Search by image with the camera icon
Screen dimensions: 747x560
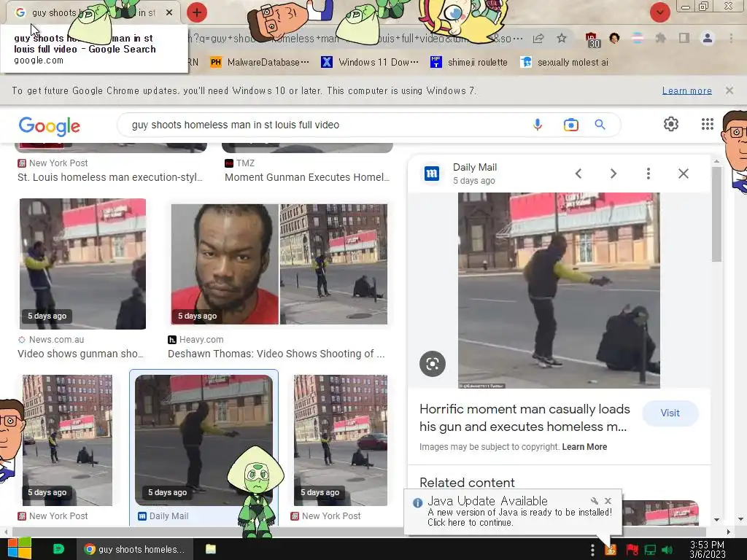tap(570, 125)
